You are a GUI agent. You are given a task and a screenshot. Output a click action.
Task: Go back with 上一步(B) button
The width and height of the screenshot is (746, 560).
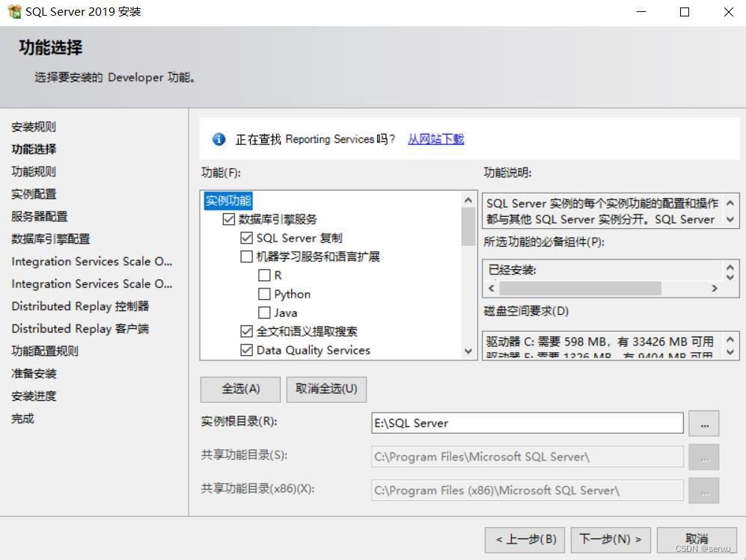[525, 540]
